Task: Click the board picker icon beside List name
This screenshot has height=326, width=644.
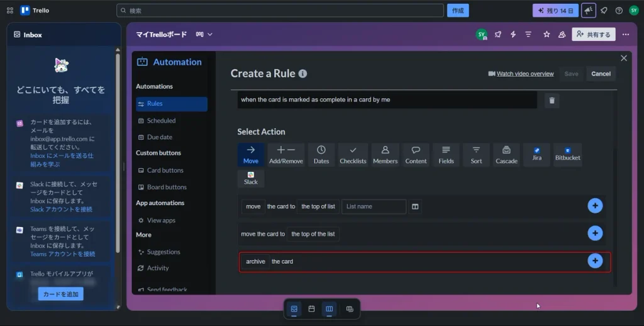Action: click(x=415, y=206)
